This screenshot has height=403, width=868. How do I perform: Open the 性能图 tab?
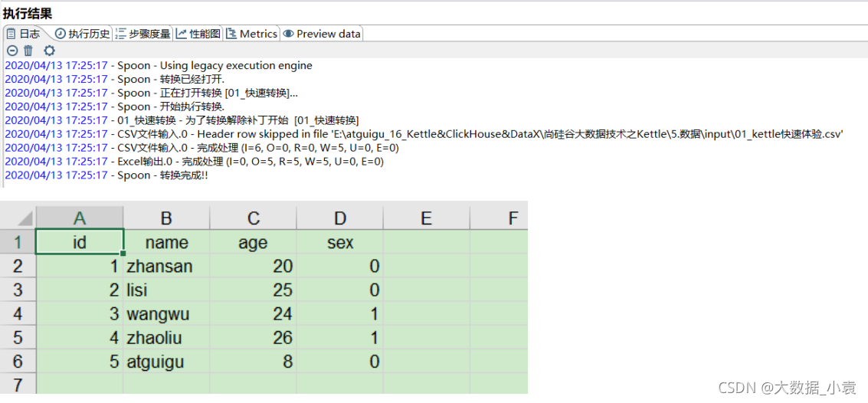(x=198, y=34)
